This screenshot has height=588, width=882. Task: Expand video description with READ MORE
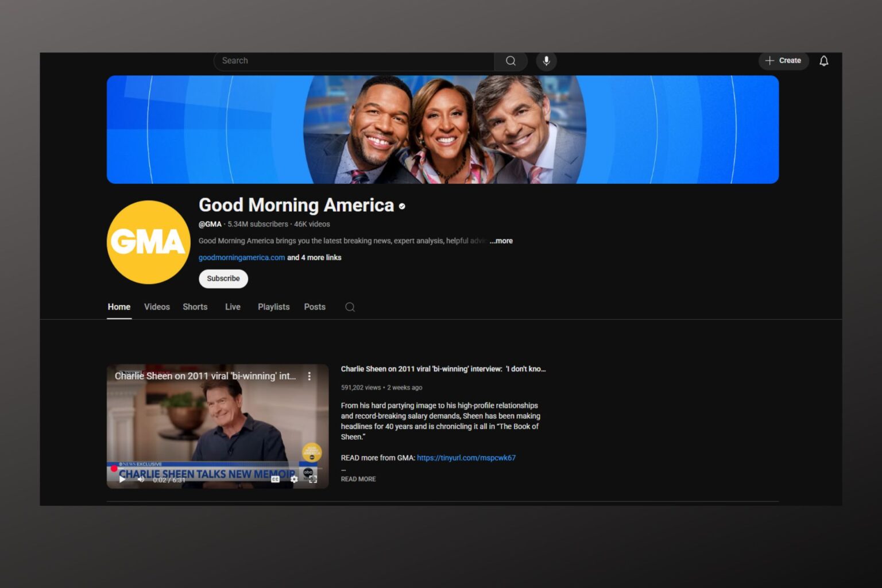pos(358,479)
